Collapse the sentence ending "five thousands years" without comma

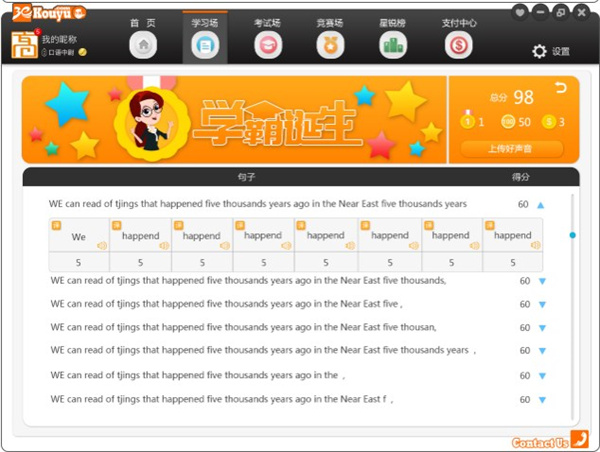click(540, 205)
